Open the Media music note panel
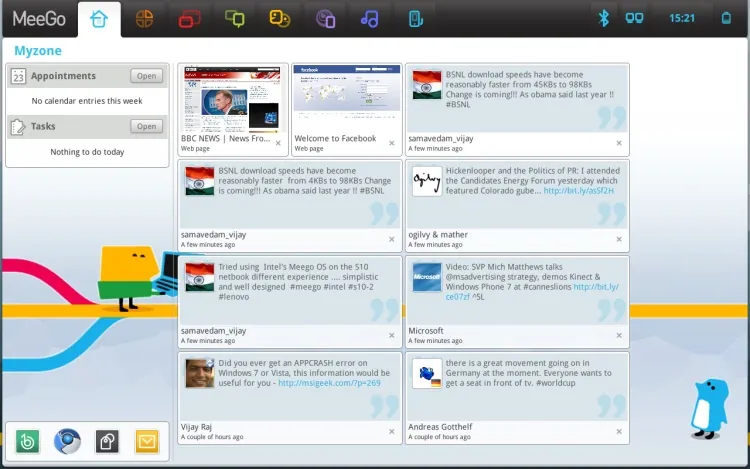 [370, 19]
